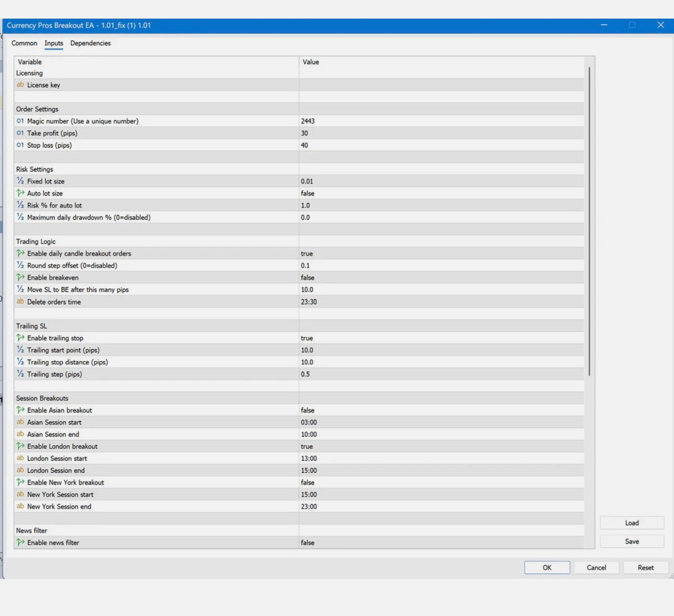
Task: Click the Trailing step double type icon
Action: coord(20,374)
